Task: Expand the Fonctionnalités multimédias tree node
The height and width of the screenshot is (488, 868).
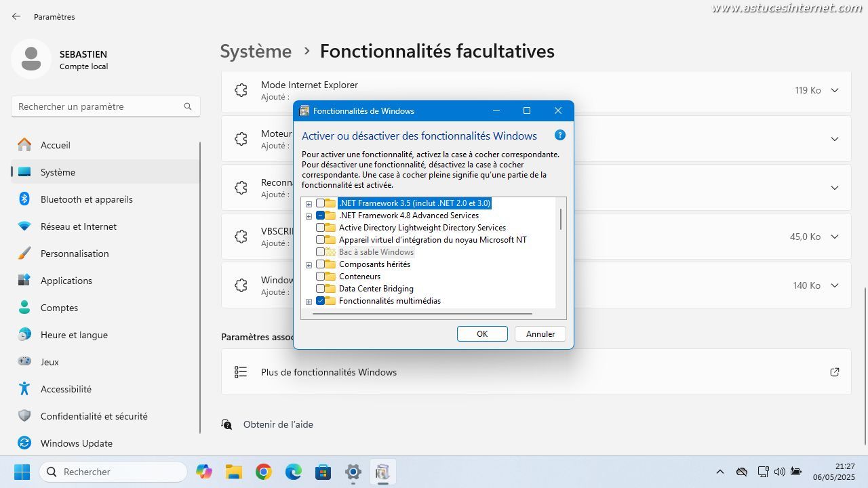Action: tap(309, 302)
